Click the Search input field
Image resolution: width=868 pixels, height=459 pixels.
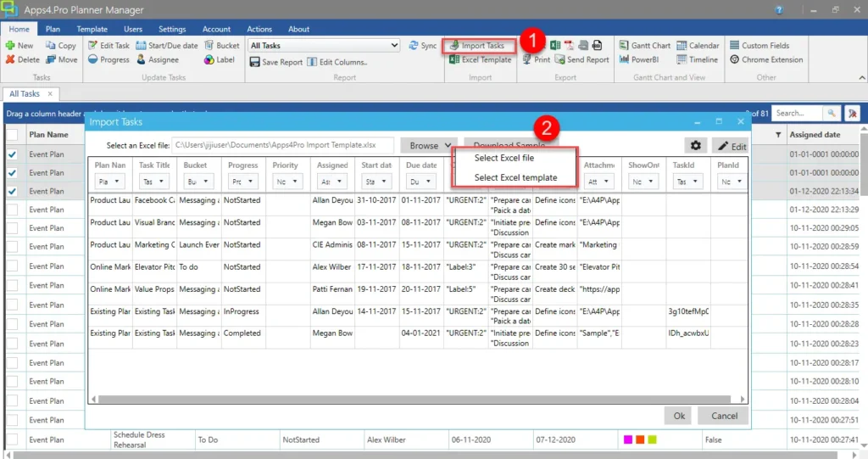(795, 113)
